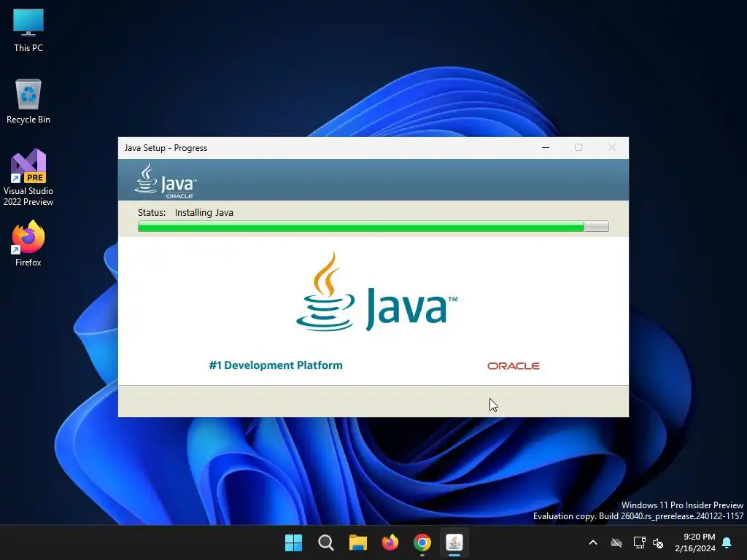Open the This PC desktop icon
Screen dimensions: 747x560
(28, 30)
